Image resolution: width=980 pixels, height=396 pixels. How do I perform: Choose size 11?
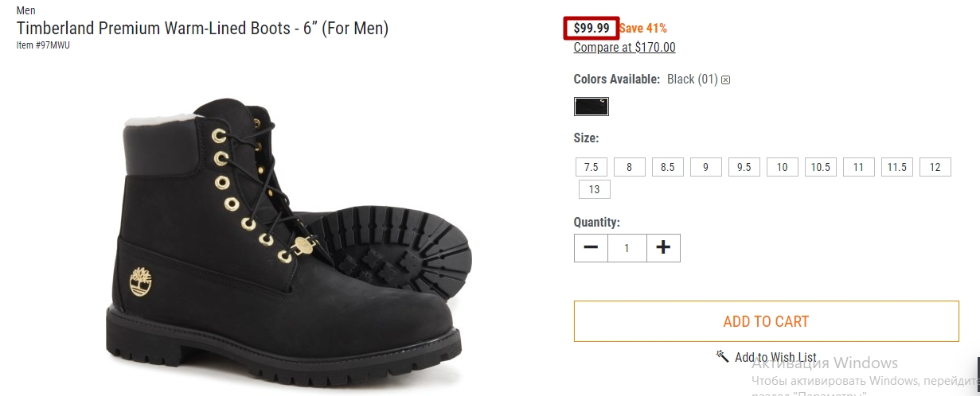click(x=859, y=167)
